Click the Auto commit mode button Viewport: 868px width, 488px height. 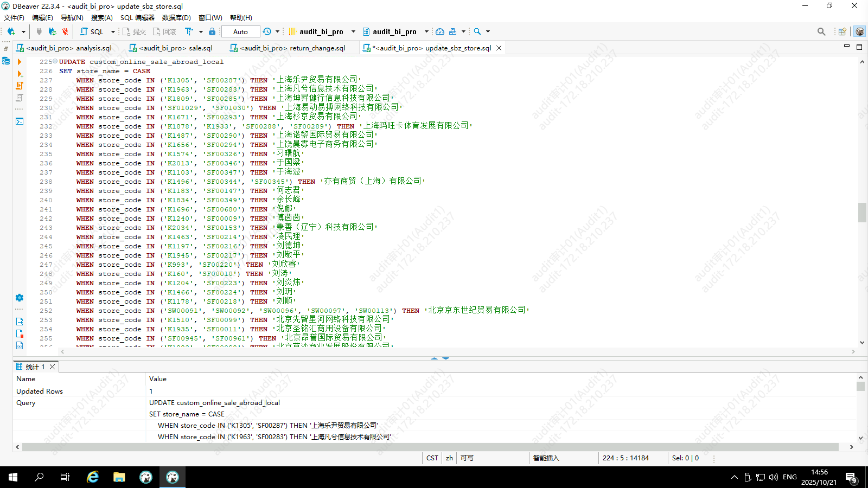coord(240,31)
